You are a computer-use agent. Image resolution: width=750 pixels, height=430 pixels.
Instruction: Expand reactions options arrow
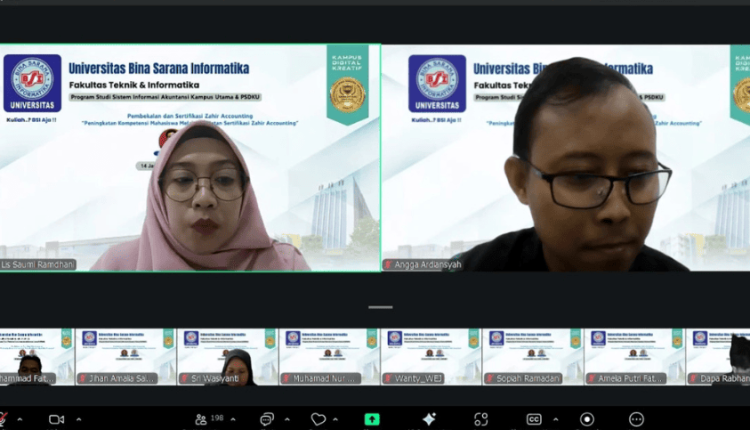[336, 419]
